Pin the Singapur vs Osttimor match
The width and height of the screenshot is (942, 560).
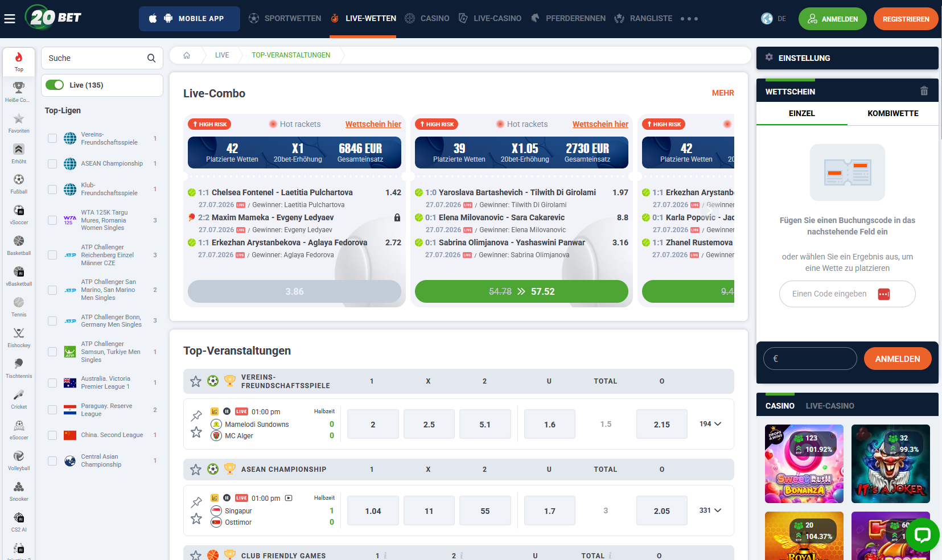click(196, 502)
